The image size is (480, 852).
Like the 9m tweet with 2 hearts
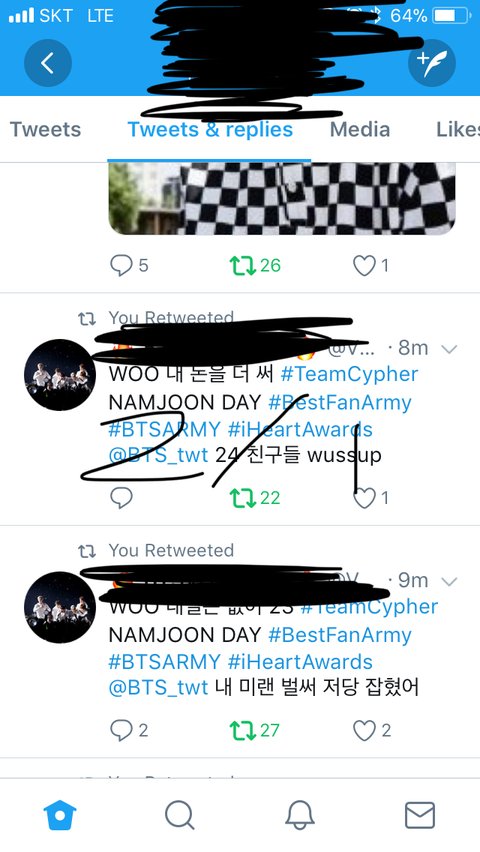(364, 730)
